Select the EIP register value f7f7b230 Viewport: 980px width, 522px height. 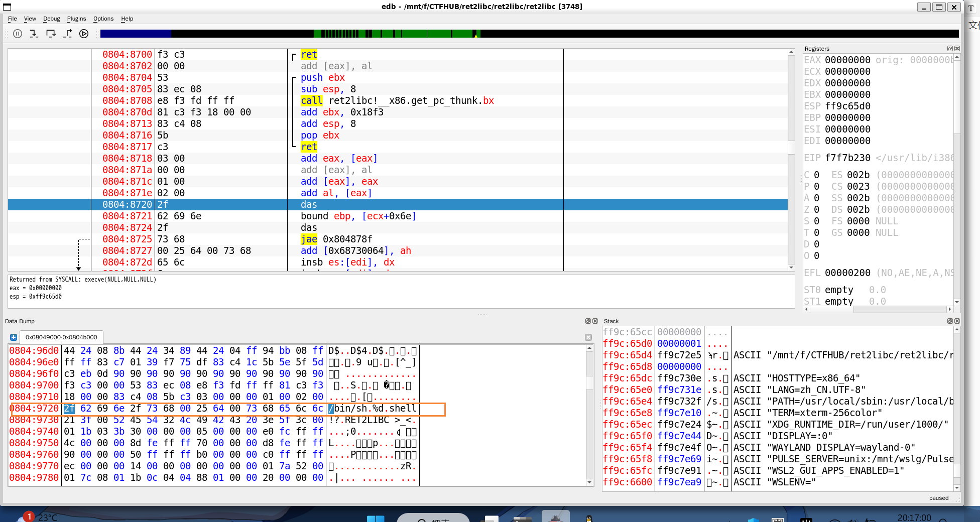coord(847,158)
